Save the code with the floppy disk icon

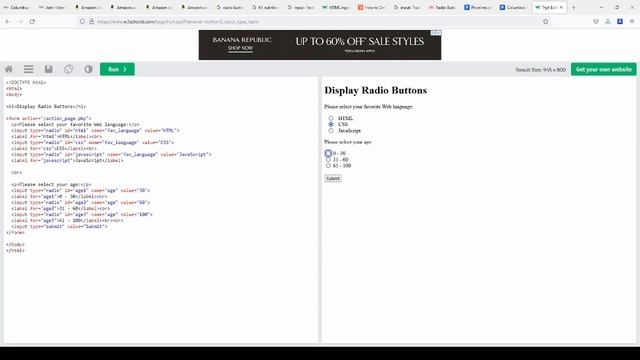[49, 69]
